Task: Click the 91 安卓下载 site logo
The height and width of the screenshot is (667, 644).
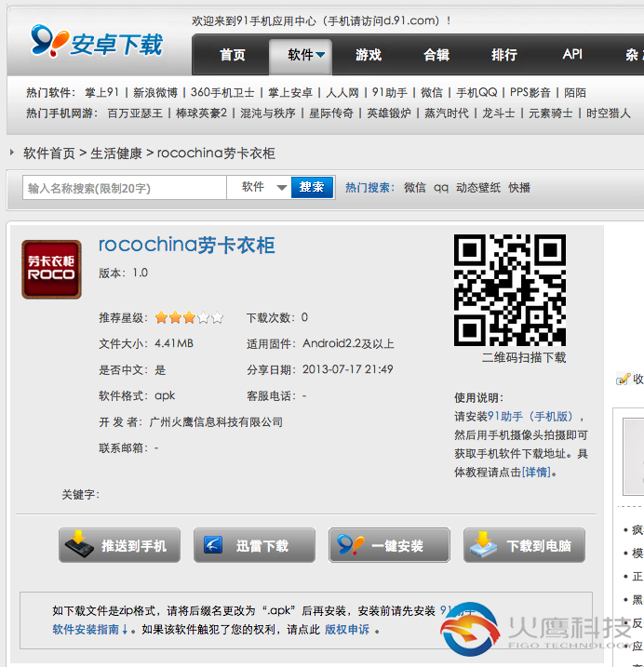Action: click(96, 41)
